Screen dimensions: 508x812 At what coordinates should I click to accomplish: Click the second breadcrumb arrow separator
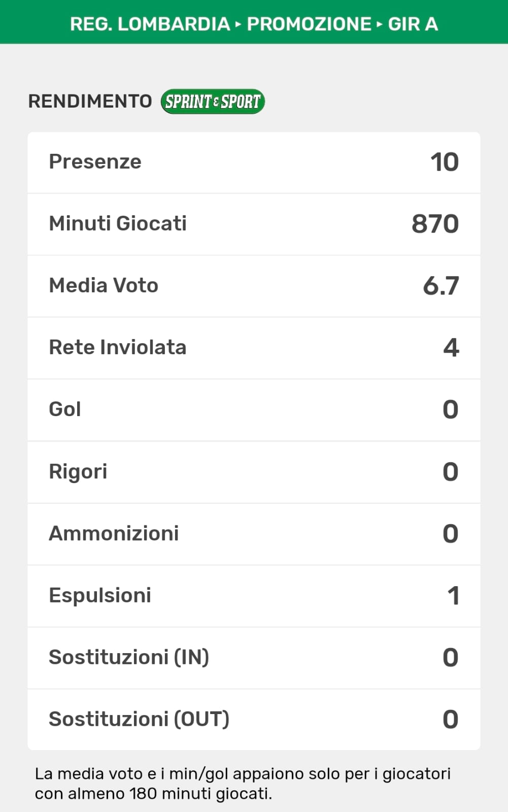[x=380, y=24]
